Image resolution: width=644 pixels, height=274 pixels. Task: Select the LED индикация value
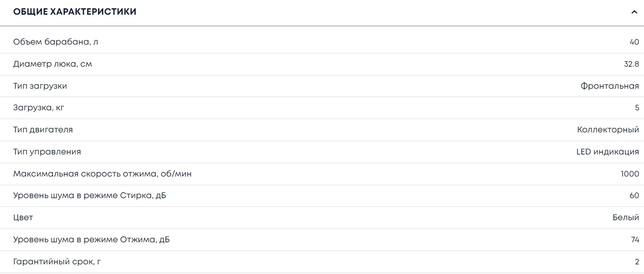[x=607, y=152]
